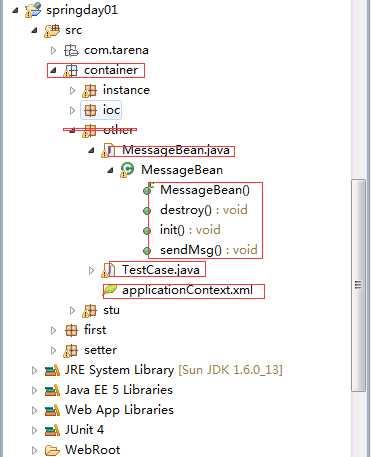The height and width of the screenshot is (457, 371).
Task: Select the com.tarena label
Action: [116, 50]
